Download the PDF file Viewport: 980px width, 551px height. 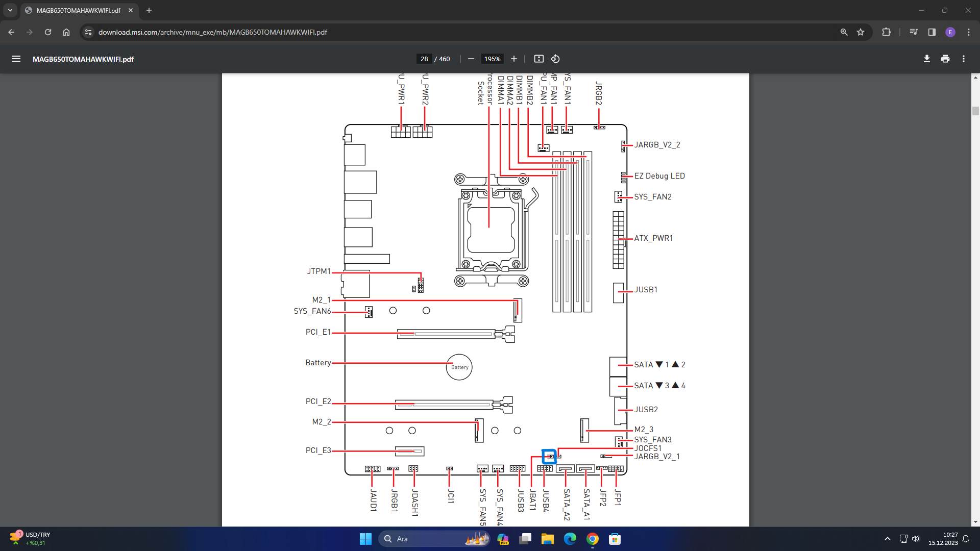[927, 59]
